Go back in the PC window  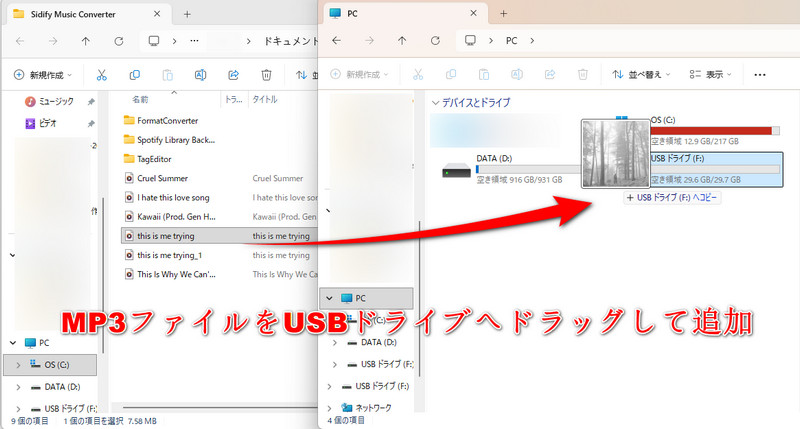(336, 40)
